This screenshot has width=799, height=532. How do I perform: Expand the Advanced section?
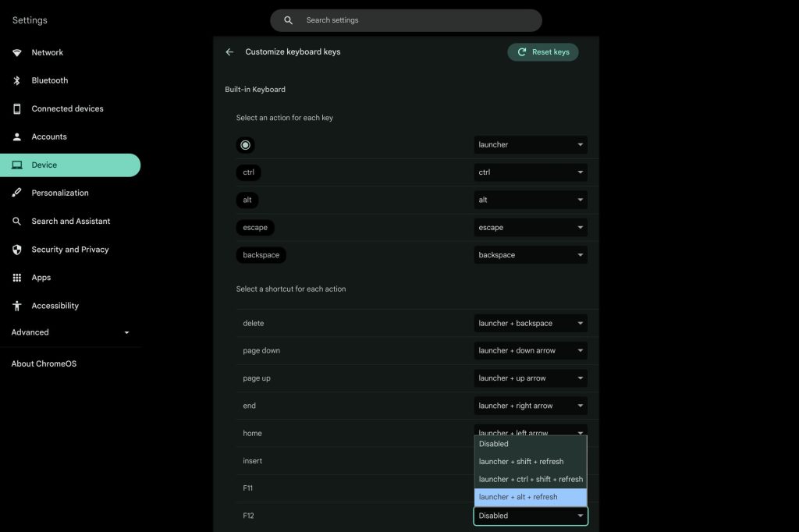[x=70, y=332]
